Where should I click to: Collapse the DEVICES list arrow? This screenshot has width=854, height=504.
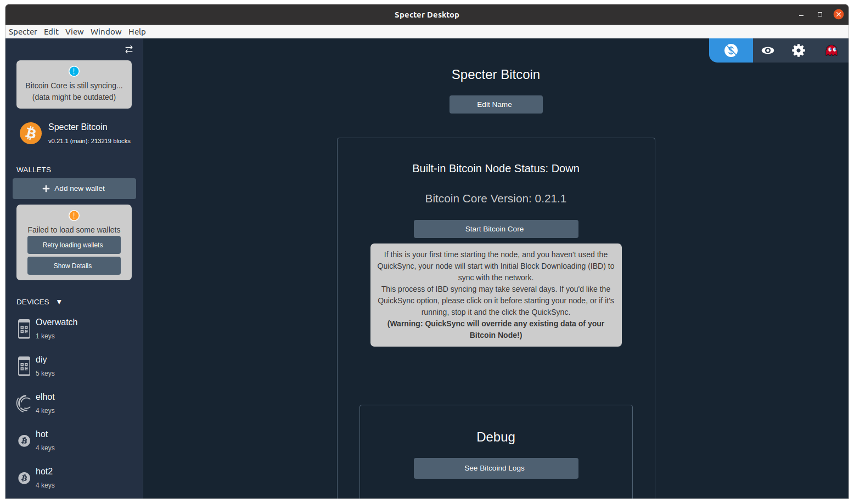[59, 302]
